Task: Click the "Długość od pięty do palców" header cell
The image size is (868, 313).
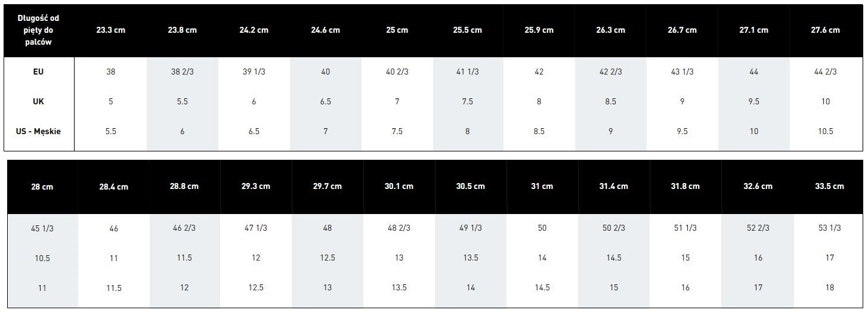Action: tap(39, 30)
